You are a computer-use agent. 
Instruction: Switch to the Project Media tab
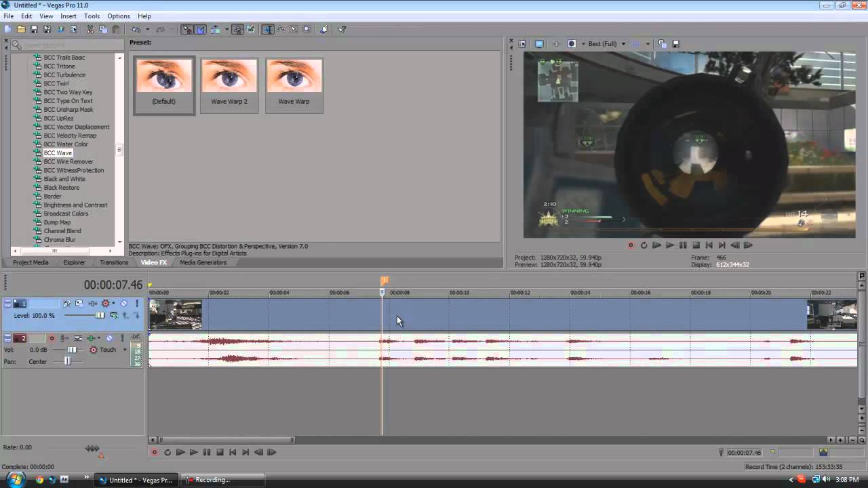pyautogui.click(x=31, y=262)
